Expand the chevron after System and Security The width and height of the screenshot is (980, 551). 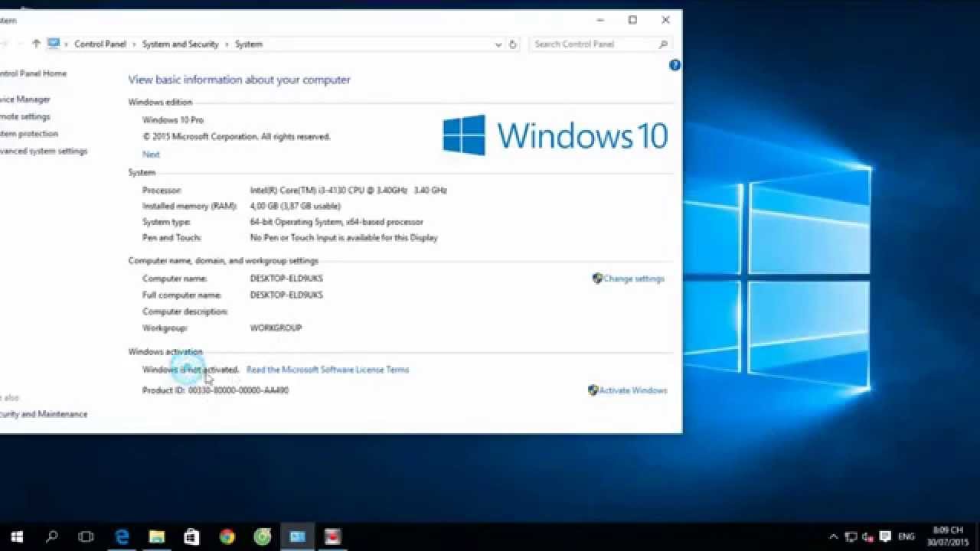coord(227,44)
